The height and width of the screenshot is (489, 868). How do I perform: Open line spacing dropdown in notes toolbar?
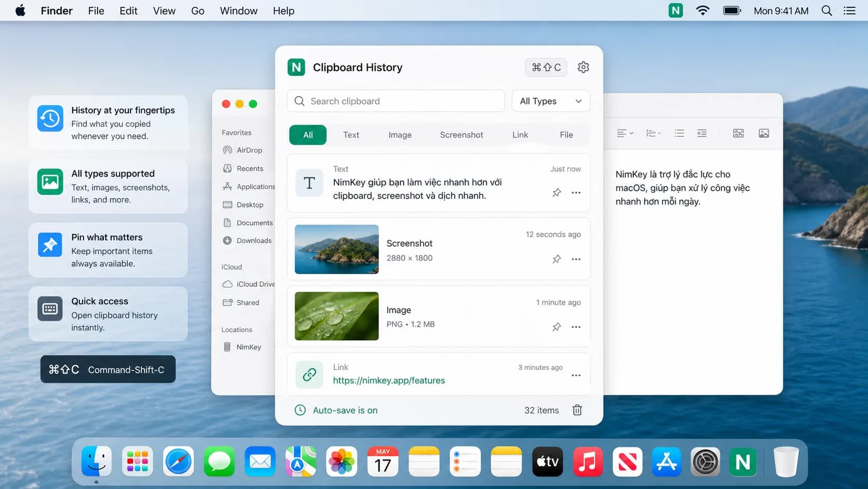tap(653, 134)
